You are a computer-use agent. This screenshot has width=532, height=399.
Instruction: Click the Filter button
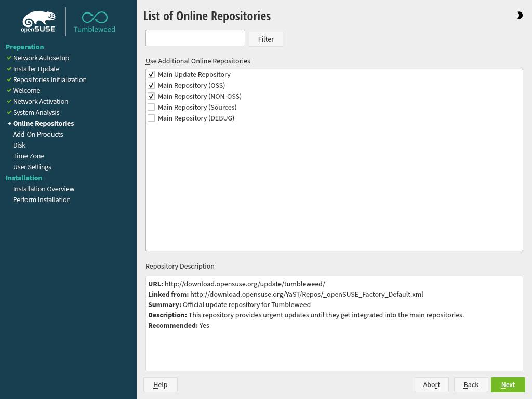[265, 39]
